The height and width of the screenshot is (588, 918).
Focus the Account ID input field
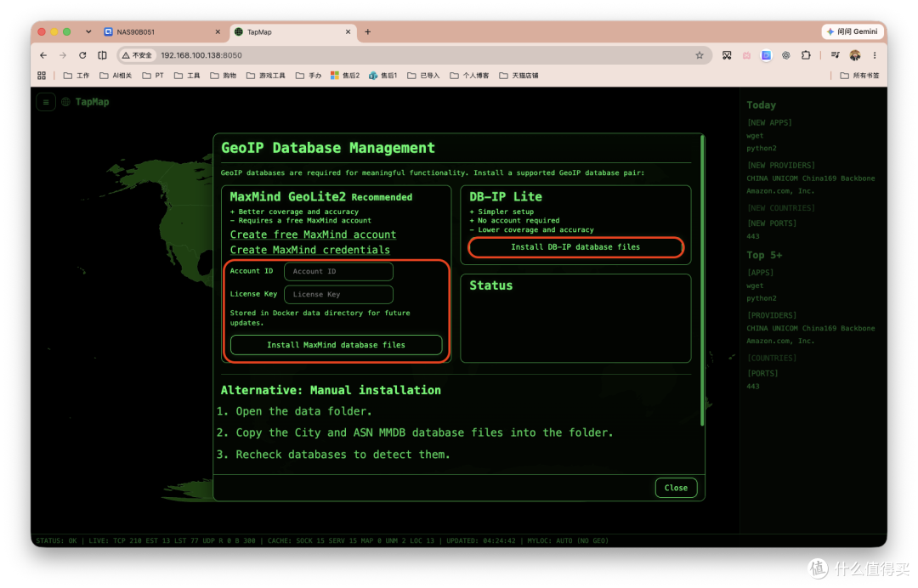[338, 271]
